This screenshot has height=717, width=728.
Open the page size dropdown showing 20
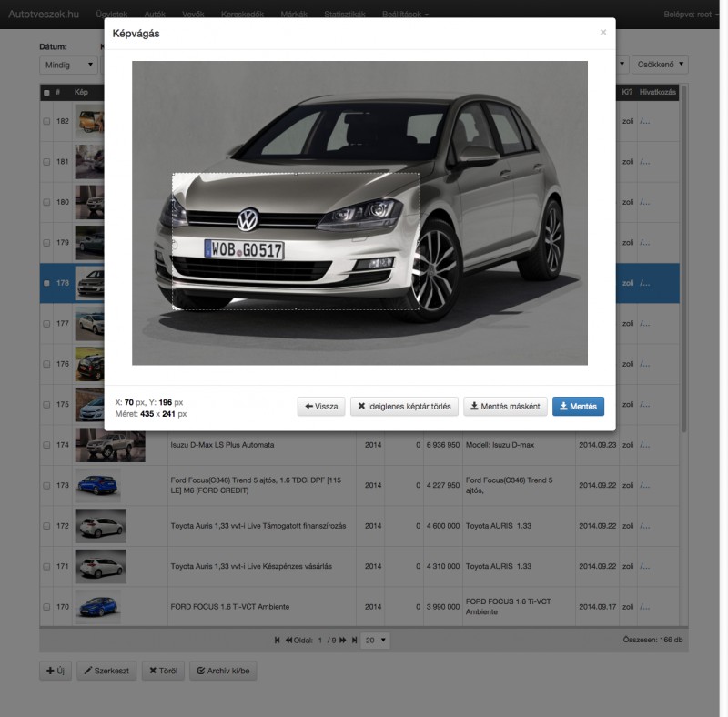(375, 641)
